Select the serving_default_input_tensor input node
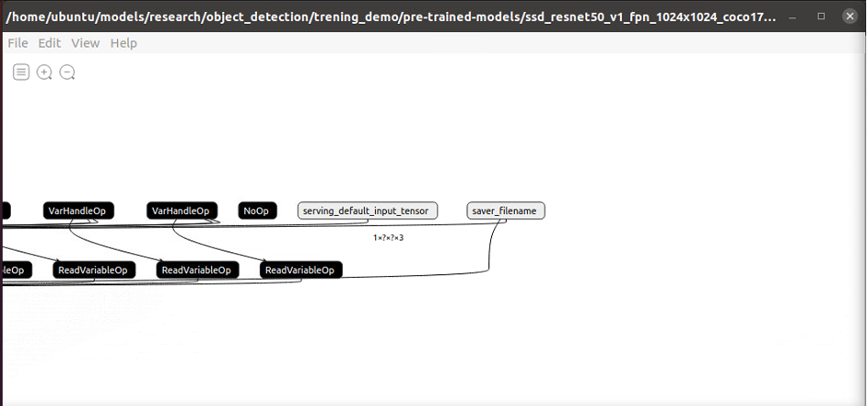This screenshot has height=406, width=868. point(368,210)
